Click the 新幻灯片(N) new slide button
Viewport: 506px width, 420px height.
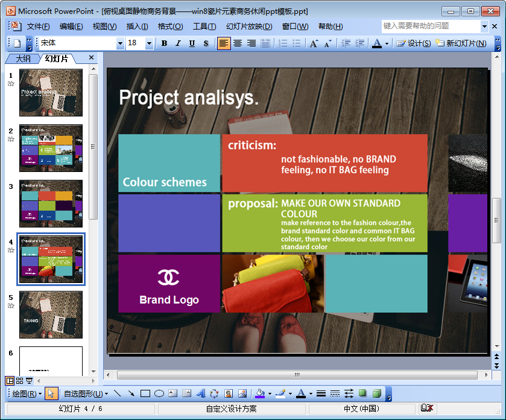pyautogui.click(x=461, y=43)
